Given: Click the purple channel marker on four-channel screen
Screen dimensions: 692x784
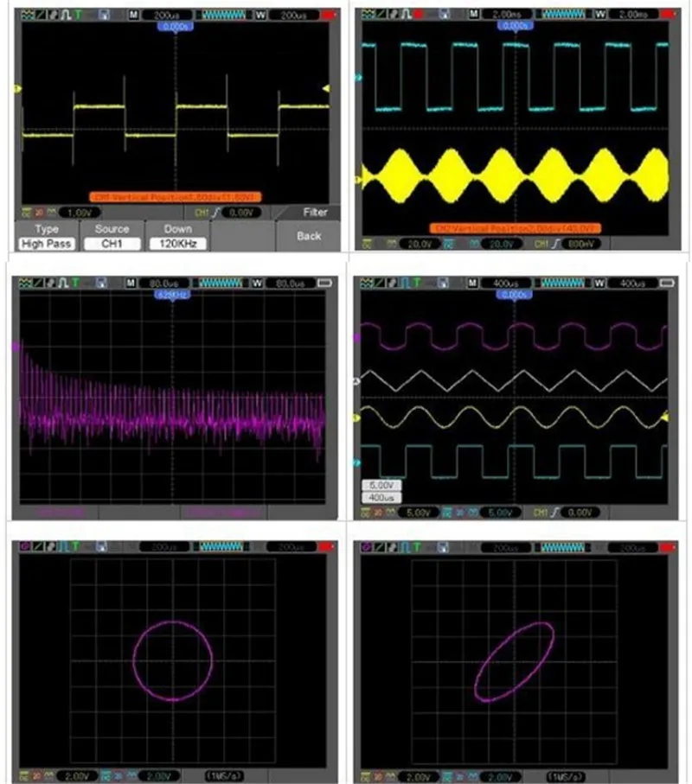Looking at the screenshot, I should pyautogui.click(x=357, y=339).
